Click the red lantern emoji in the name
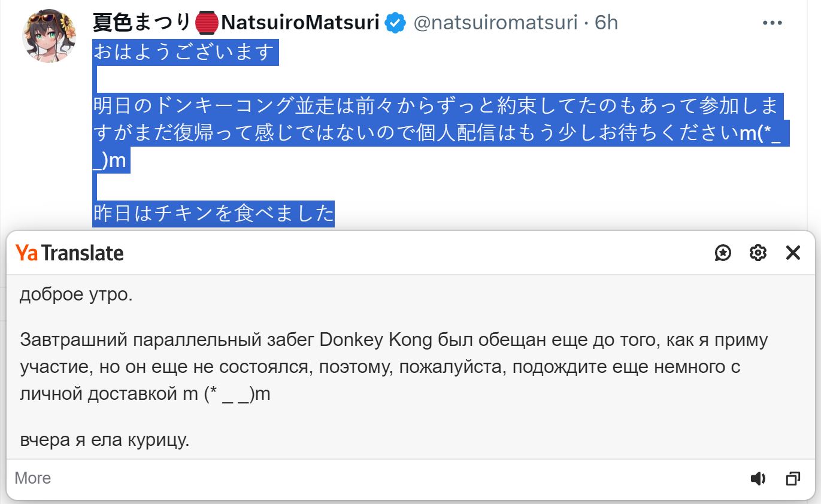The image size is (821, 504). 207,23
